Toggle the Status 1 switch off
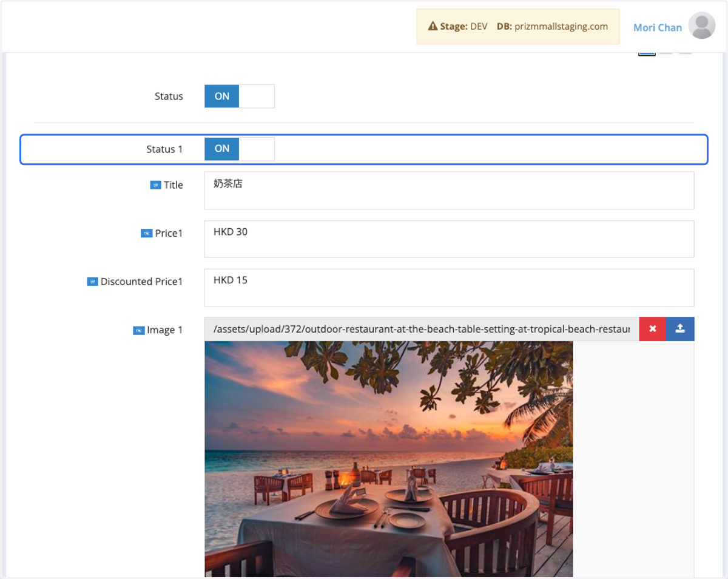 239,149
